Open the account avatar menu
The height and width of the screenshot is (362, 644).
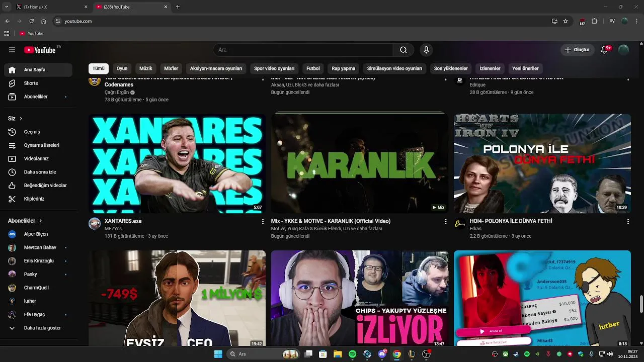point(623,50)
